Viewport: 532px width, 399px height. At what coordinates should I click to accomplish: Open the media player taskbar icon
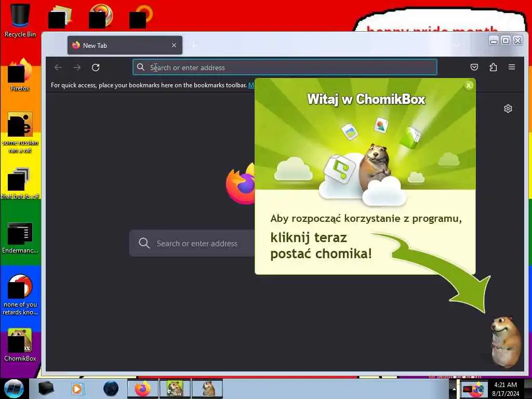coord(77,389)
